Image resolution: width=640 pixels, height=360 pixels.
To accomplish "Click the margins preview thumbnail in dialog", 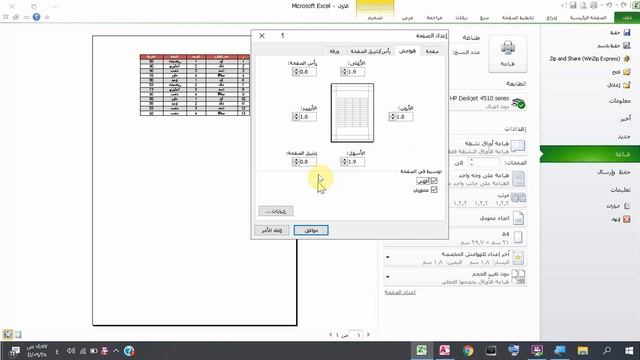I will point(352,113).
